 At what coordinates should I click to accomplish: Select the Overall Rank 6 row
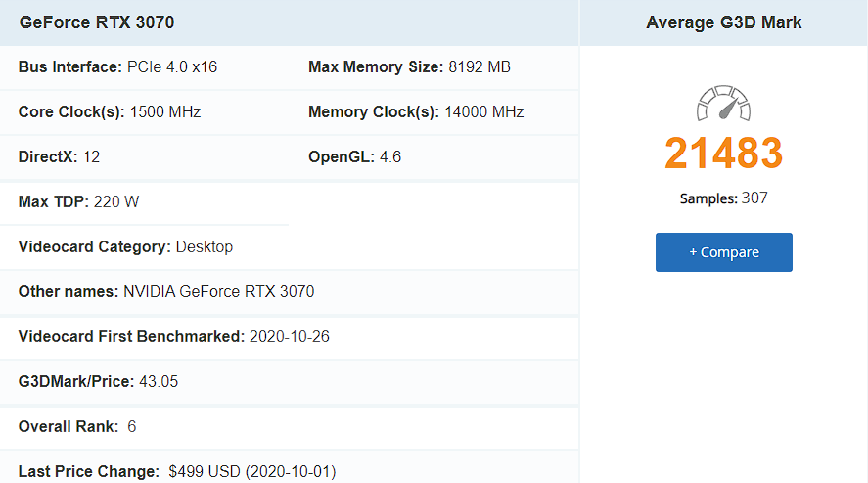[x=77, y=427]
